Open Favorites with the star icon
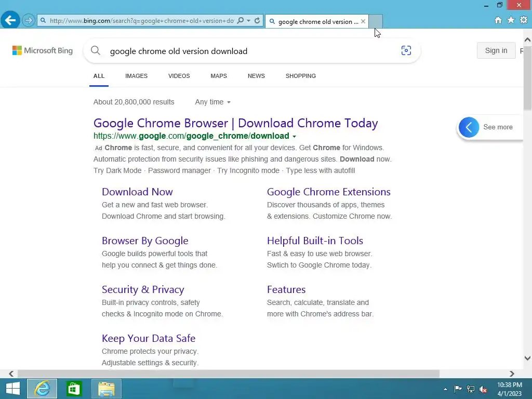This screenshot has height=399, width=532. point(511,20)
